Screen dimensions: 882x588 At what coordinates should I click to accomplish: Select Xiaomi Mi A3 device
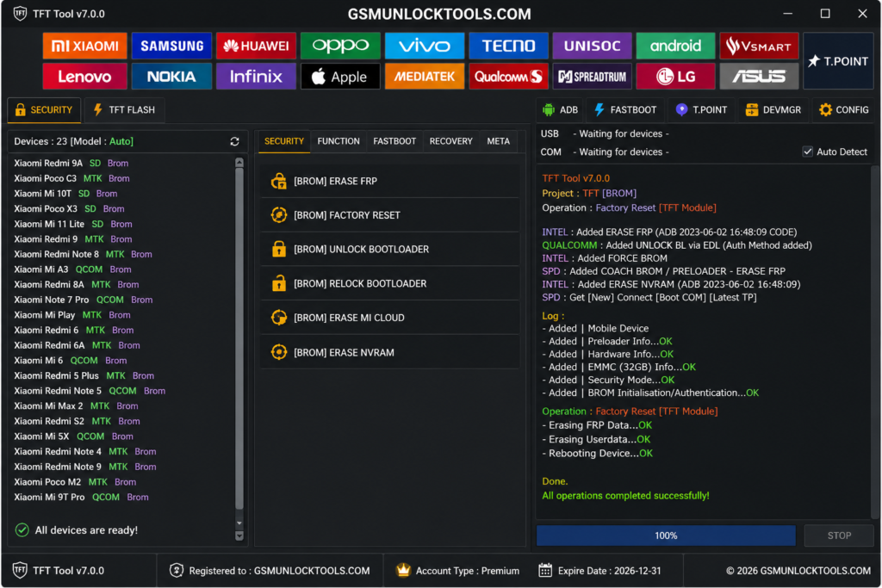72,269
